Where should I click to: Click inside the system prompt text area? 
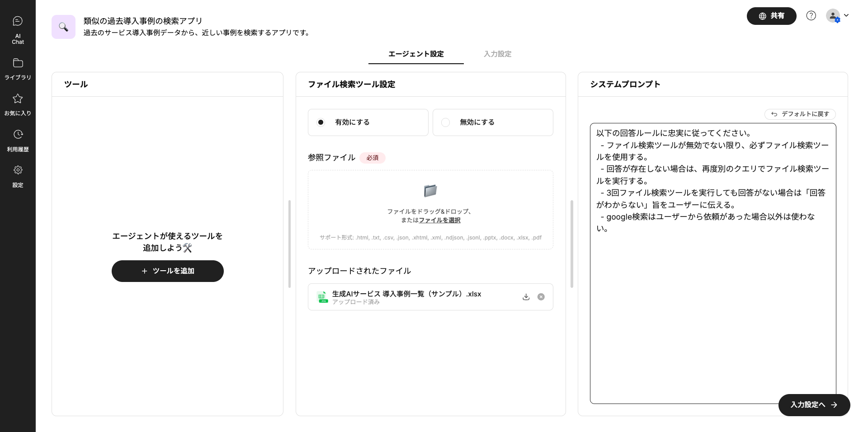pos(712,294)
